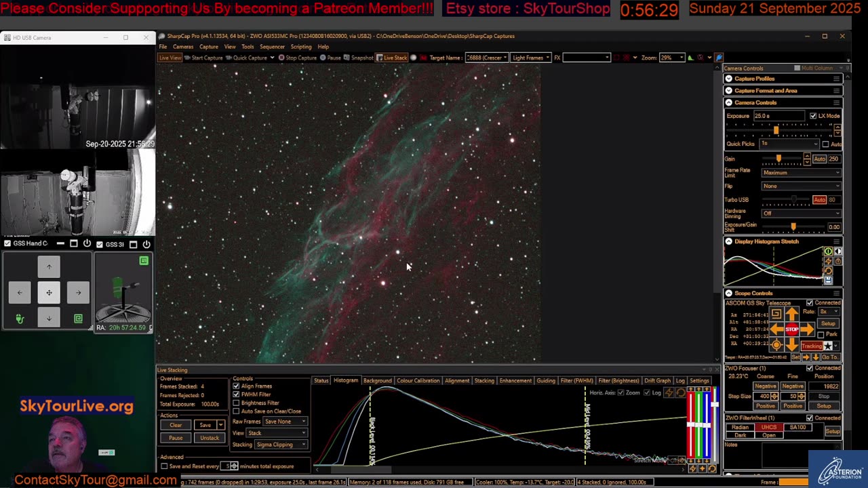This screenshot has height=488, width=868.
Task: Toggle the histogram Horiz. Axis Zoom checkbox
Action: tap(620, 393)
